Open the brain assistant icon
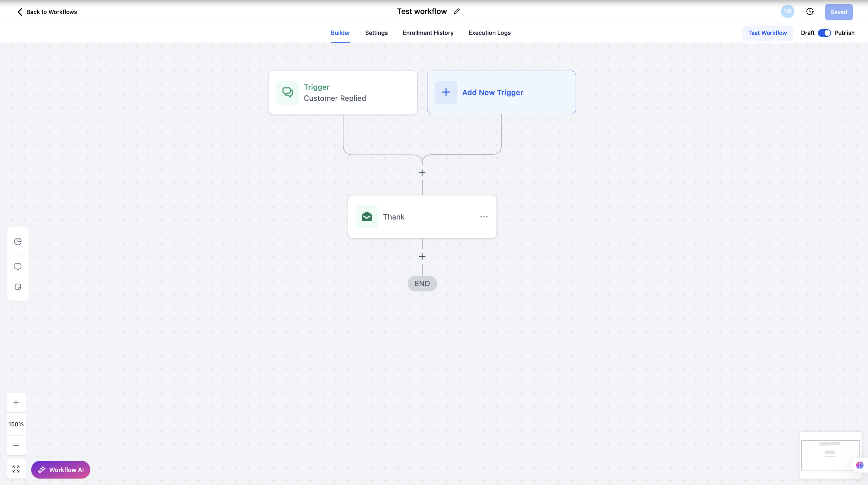Image resolution: width=868 pixels, height=485 pixels. point(859,465)
